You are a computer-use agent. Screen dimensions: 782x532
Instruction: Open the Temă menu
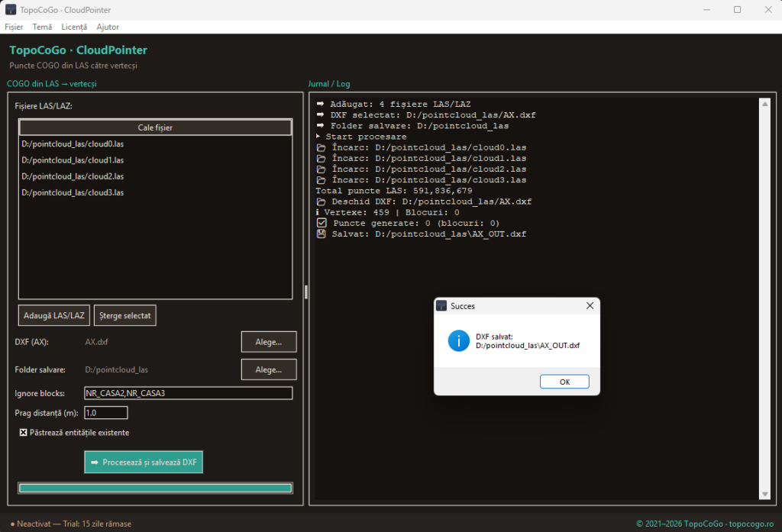pyautogui.click(x=42, y=27)
